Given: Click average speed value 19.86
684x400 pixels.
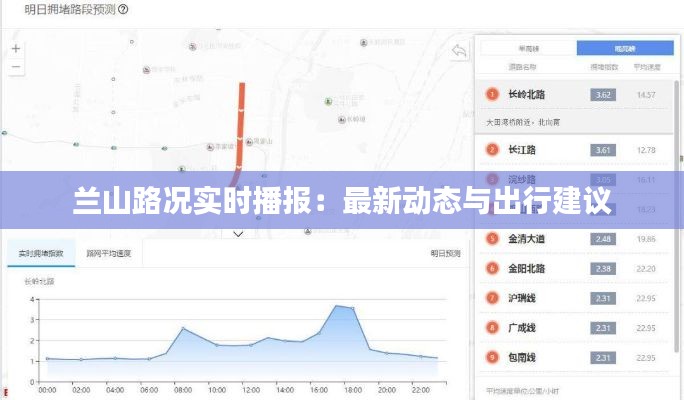Looking at the screenshot, I should pyautogui.click(x=646, y=239).
